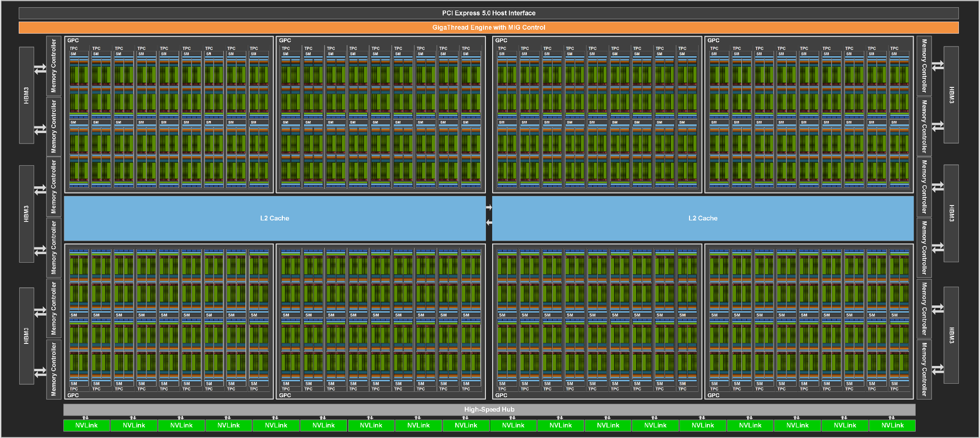Click the GPC label of the top-left cluster
Screen dimensions: 980x438
pyautogui.click(x=73, y=40)
